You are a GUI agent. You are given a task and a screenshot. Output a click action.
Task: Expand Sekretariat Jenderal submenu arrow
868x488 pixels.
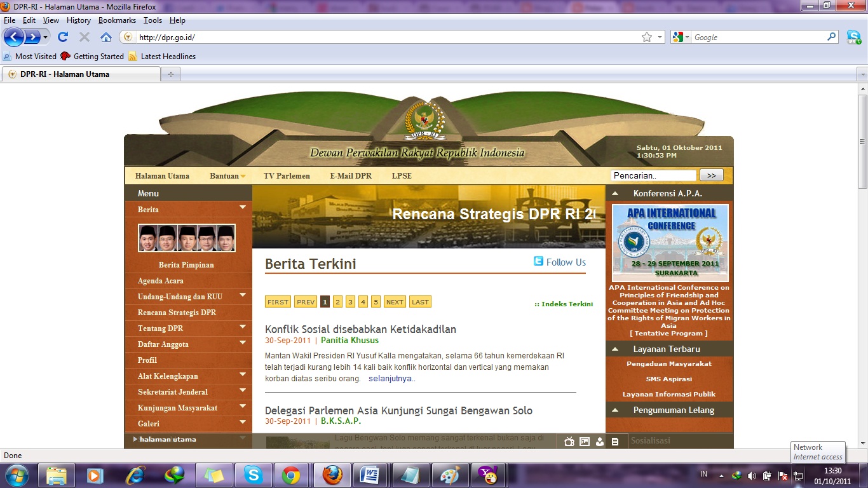pyautogui.click(x=242, y=390)
